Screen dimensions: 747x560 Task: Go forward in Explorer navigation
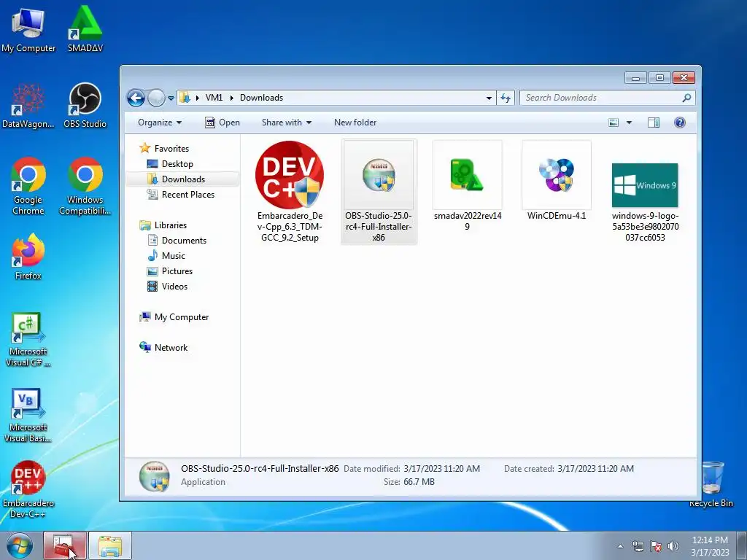(x=156, y=98)
